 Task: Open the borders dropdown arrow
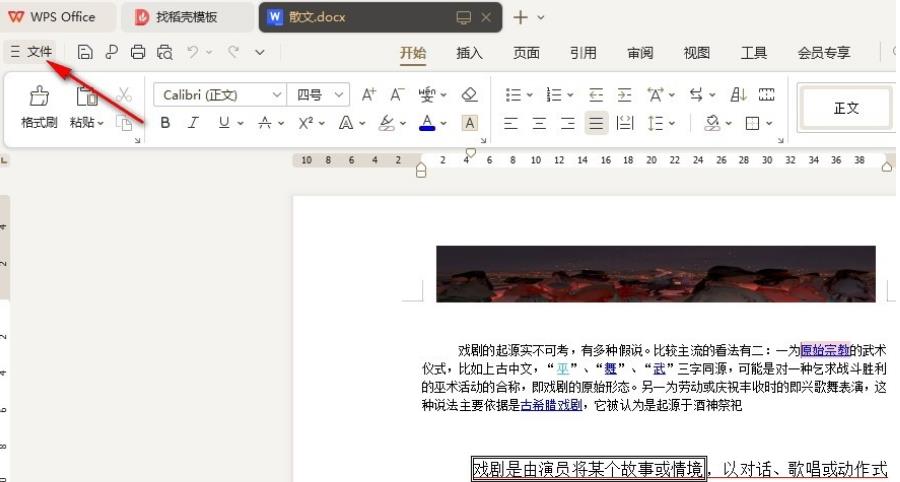pyautogui.click(x=769, y=123)
